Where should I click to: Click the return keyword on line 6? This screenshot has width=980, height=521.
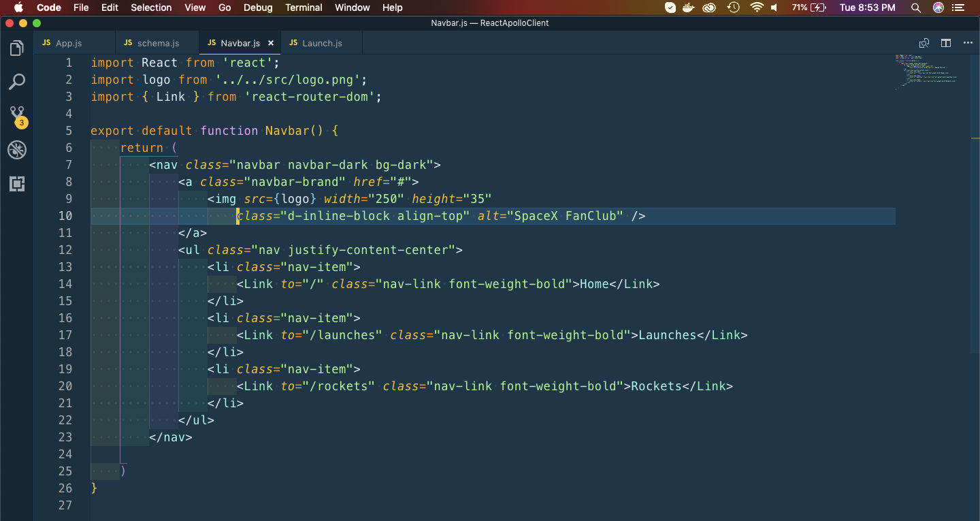142,148
